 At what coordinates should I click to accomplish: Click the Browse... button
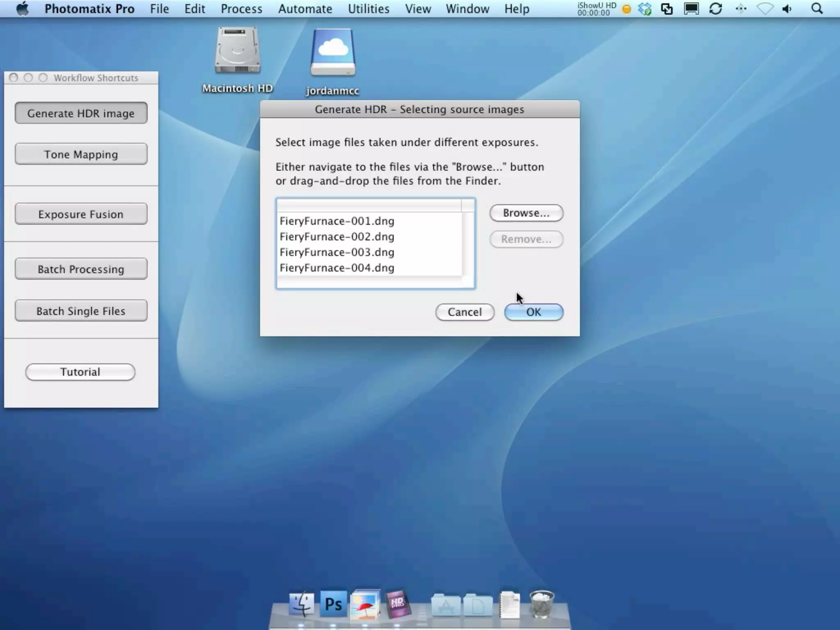[x=526, y=213]
